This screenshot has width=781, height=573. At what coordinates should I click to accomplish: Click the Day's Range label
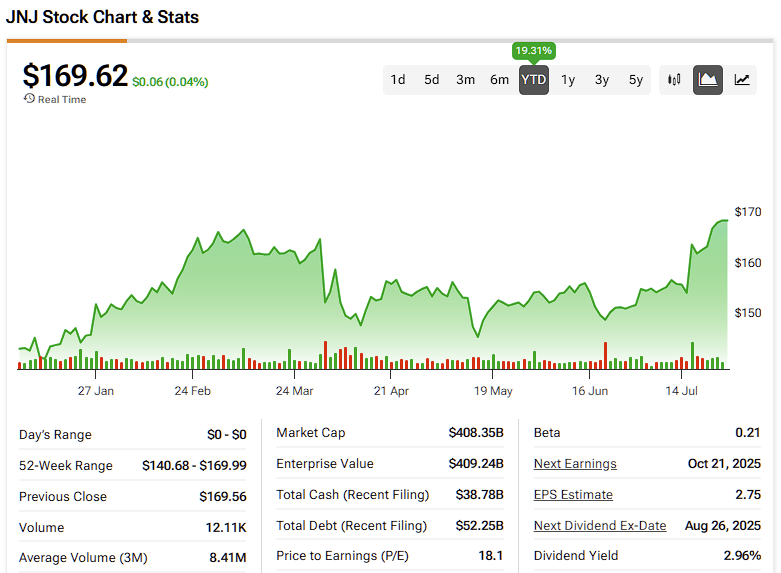pyautogui.click(x=55, y=434)
